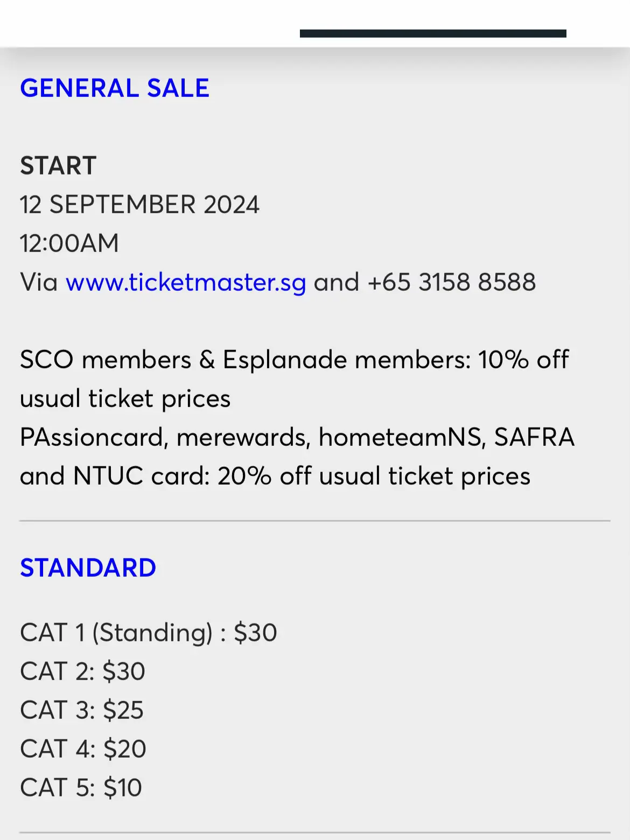The width and height of the screenshot is (630, 840).
Task: Tap the START label
Action: tap(58, 166)
